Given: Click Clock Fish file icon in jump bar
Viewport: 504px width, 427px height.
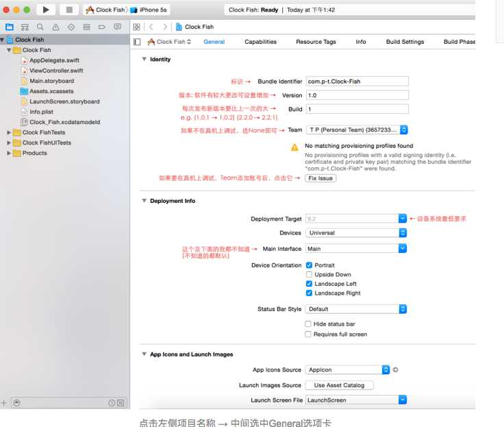Looking at the screenshot, I should click(179, 27).
